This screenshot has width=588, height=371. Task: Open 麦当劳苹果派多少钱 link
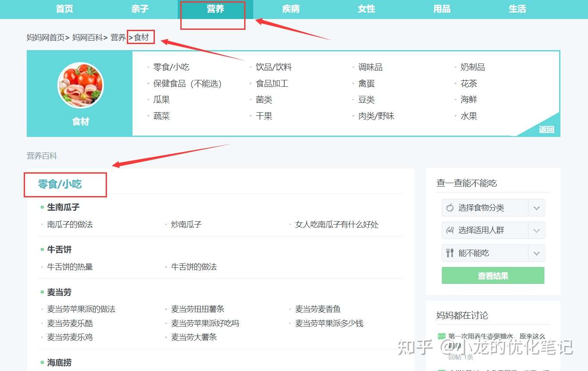pos(329,323)
